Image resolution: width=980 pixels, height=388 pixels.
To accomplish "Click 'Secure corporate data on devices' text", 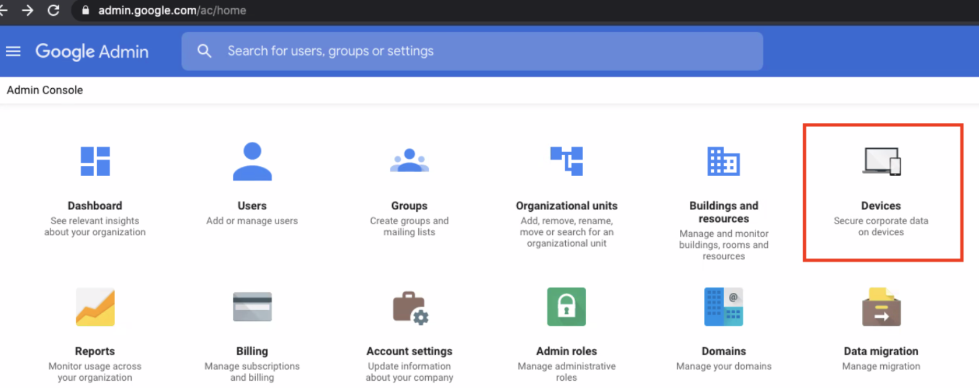I will pos(881,226).
